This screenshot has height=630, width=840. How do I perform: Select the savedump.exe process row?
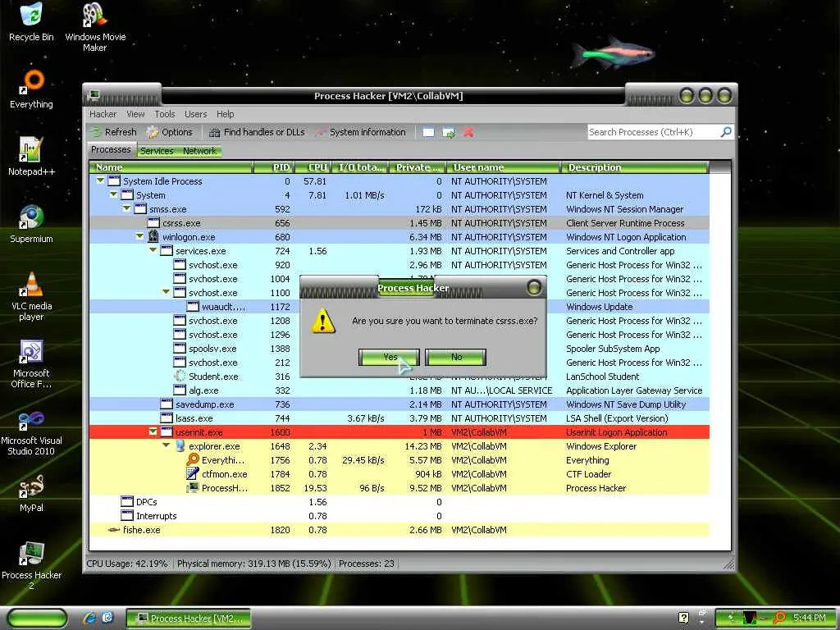coord(399,404)
